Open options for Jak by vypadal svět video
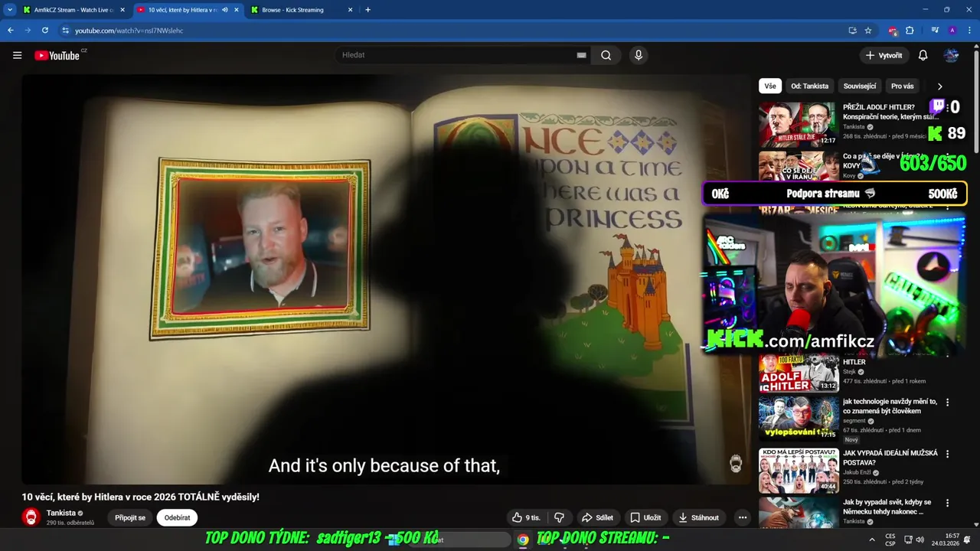The image size is (980, 551). [947, 503]
